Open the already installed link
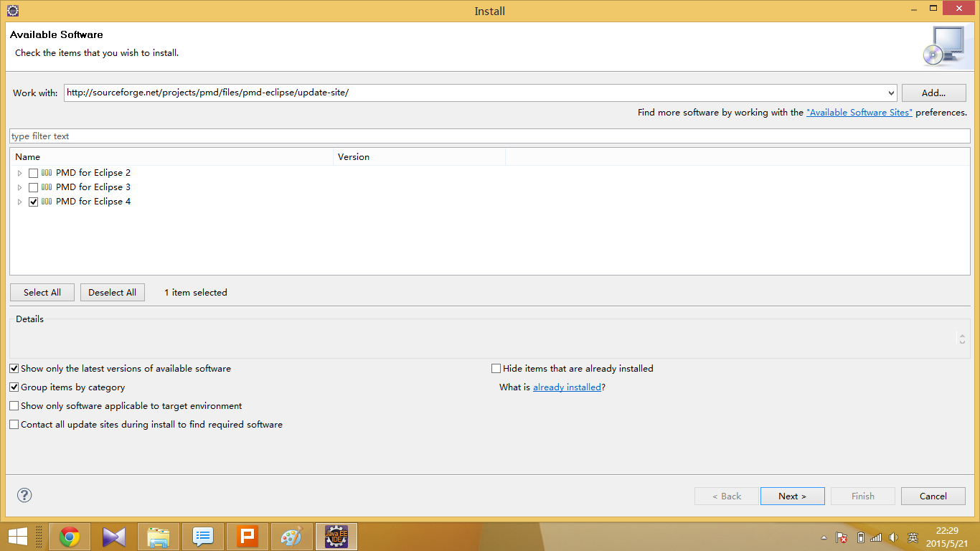This screenshot has width=980, height=551. tap(567, 387)
